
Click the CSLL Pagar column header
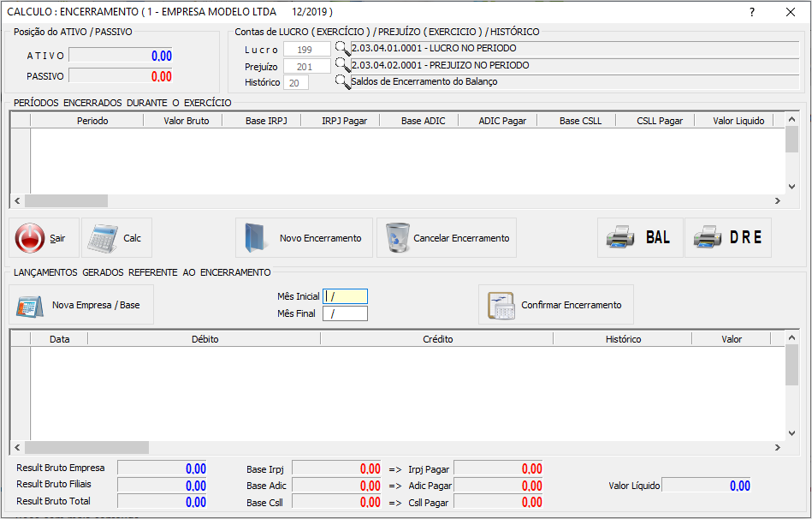point(655,121)
